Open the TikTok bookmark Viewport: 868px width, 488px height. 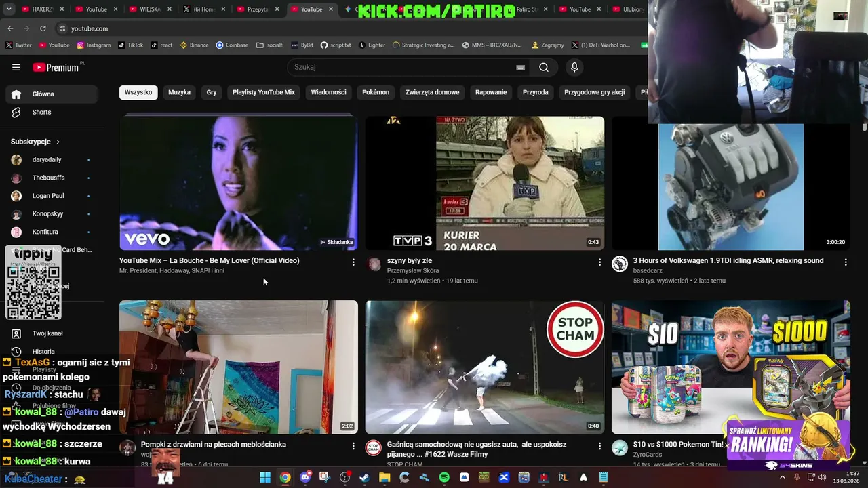click(x=131, y=45)
